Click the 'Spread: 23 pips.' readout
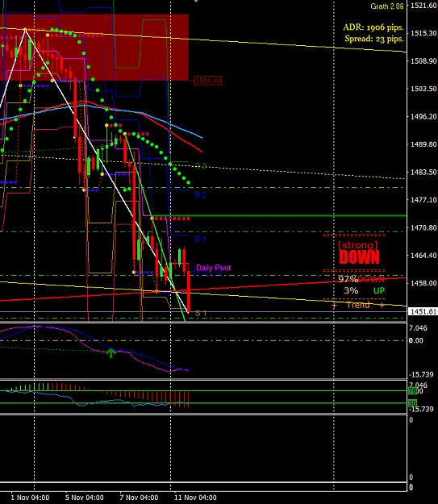 (x=374, y=39)
